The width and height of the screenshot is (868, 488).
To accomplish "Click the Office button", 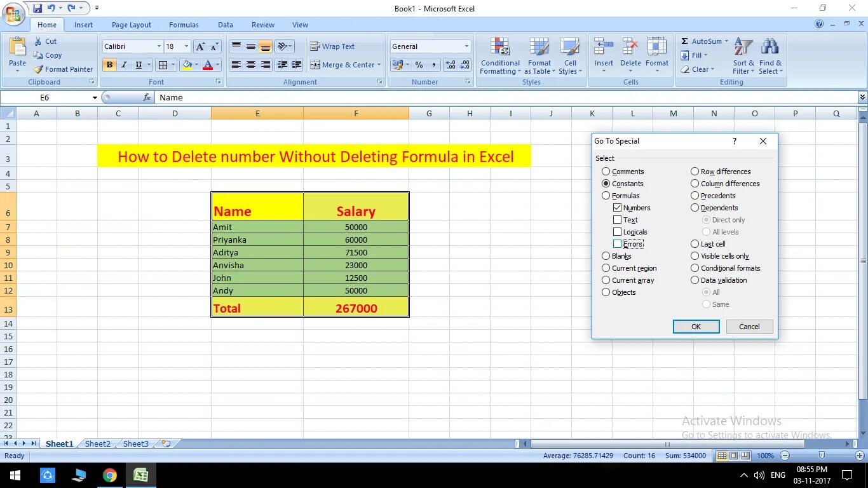I will [14, 14].
